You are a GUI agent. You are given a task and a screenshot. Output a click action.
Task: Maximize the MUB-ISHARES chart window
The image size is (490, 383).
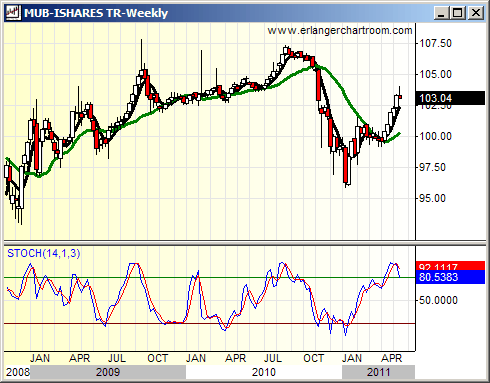click(x=458, y=13)
